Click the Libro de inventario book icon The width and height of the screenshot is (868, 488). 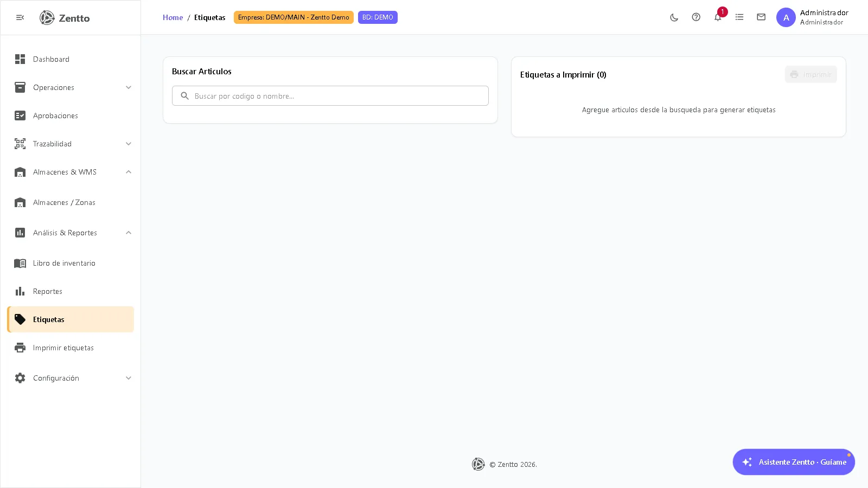click(x=20, y=263)
